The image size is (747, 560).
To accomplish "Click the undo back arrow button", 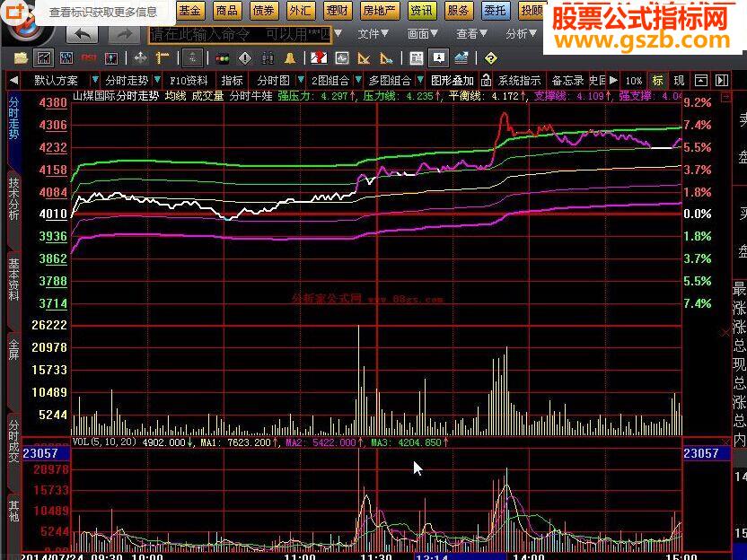I will pos(83,34).
